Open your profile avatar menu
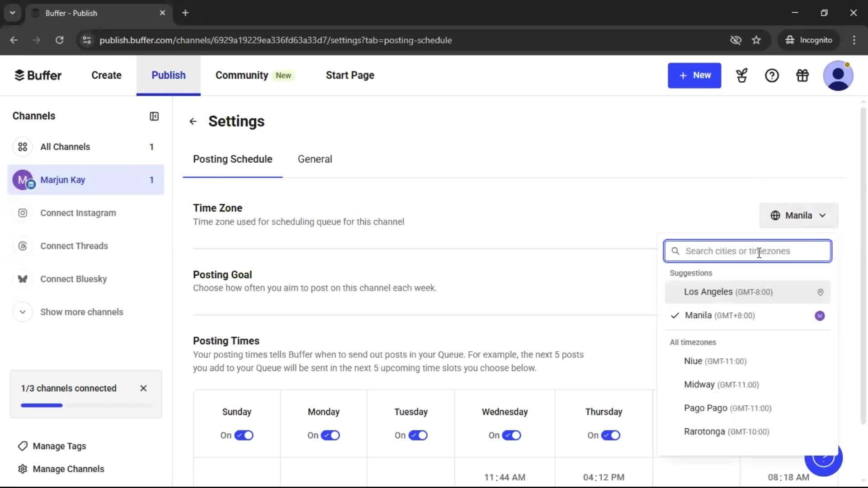Image resolution: width=868 pixels, height=488 pixels. pos(838,75)
